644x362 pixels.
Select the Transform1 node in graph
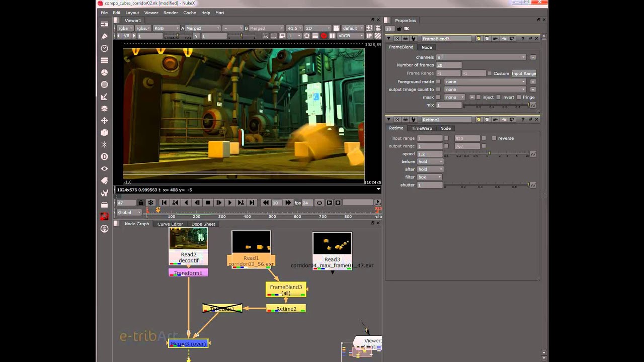[x=188, y=273]
